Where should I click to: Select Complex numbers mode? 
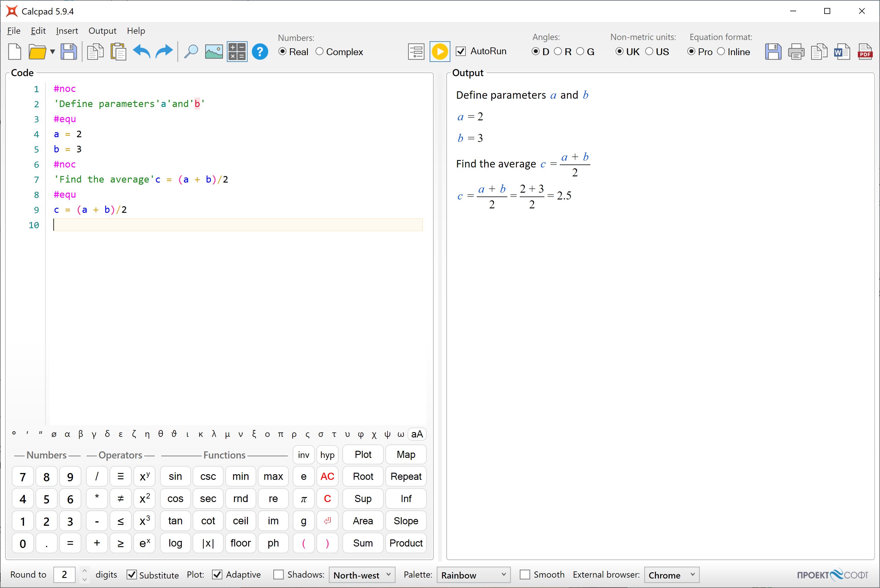click(319, 51)
